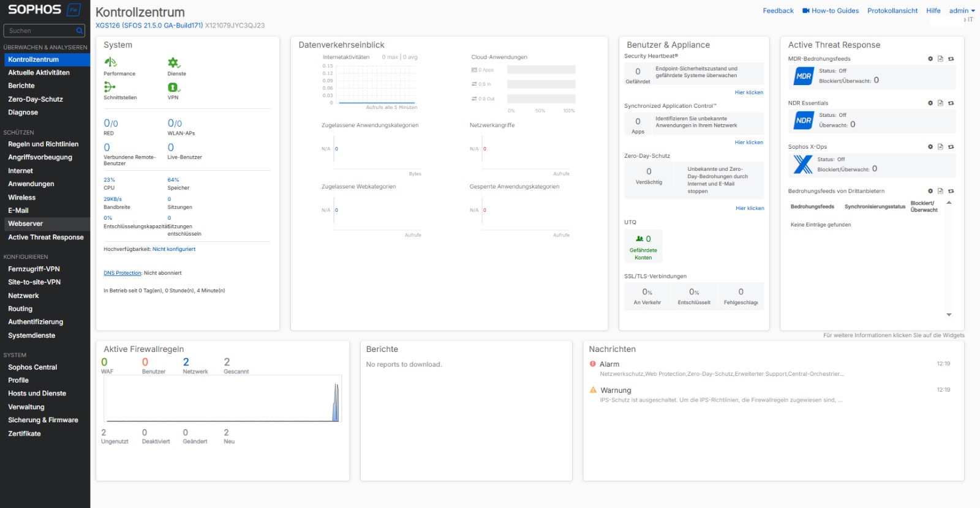Image resolution: width=980 pixels, height=508 pixels.
Task: Open How-to Guides
Action: coord(831,10)
